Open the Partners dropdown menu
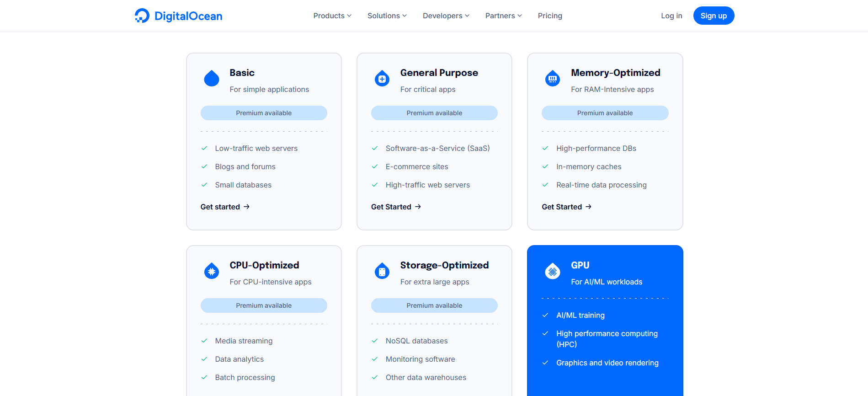 (503, 16)
